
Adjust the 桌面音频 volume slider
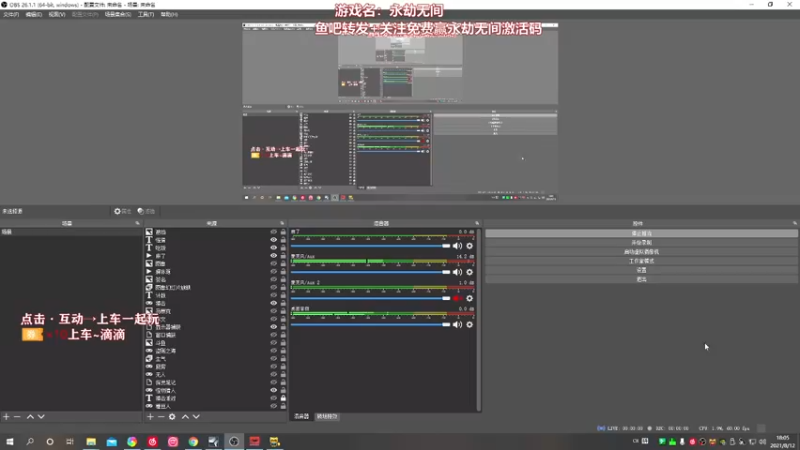[x=370, y=324]
